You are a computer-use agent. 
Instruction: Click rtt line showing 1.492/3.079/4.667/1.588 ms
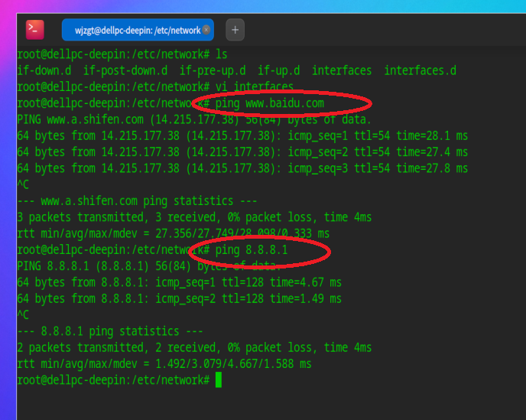(x=164, y=364)
